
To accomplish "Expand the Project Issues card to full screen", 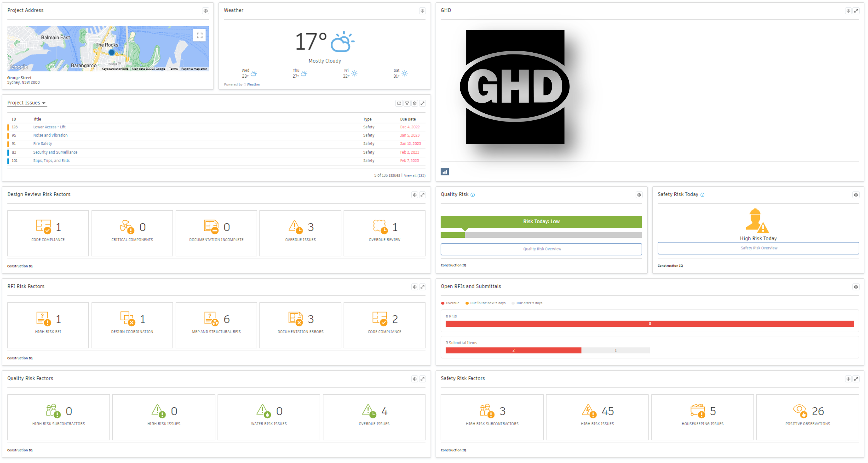I will click(x=422, y=103).
